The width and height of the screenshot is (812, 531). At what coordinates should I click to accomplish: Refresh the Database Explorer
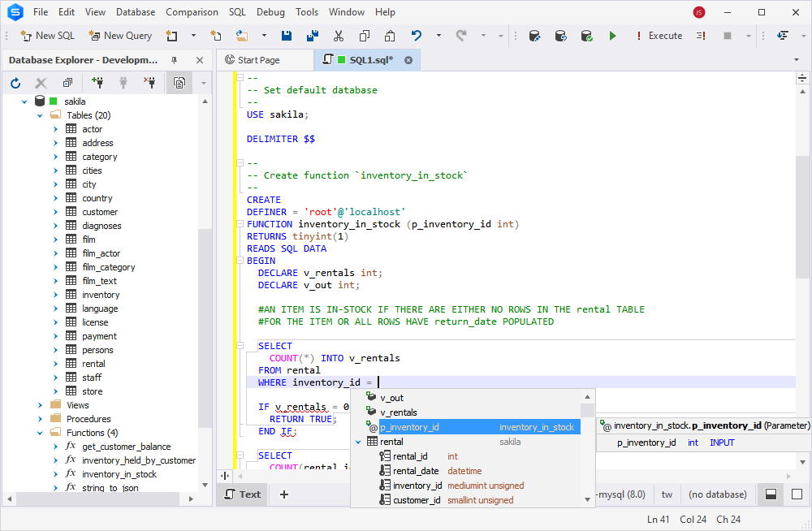[15, 83]
